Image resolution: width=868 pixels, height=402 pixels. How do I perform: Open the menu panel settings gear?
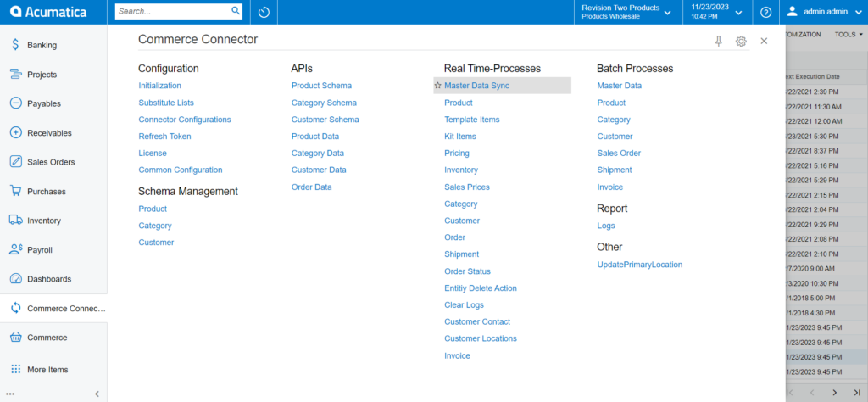[x=741, y=41]
